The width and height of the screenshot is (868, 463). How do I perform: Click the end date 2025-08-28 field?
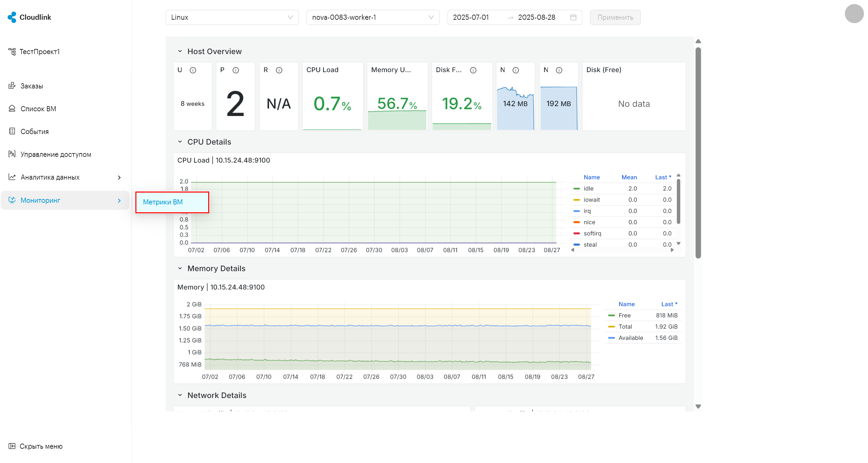(x=536, y=17)
